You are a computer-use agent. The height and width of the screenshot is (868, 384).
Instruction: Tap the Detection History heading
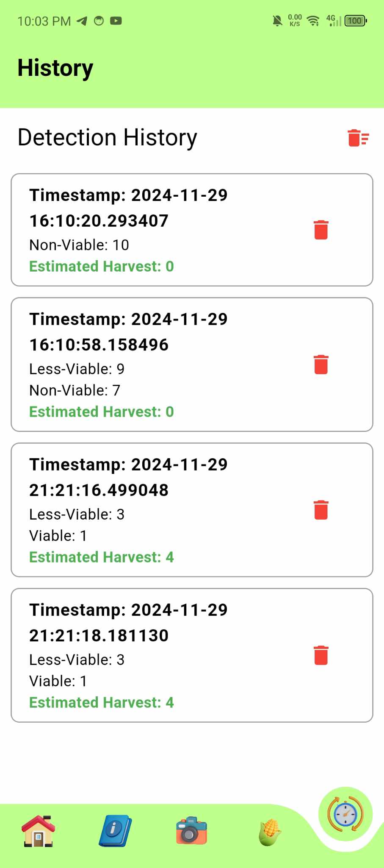[x=108, y=138]
